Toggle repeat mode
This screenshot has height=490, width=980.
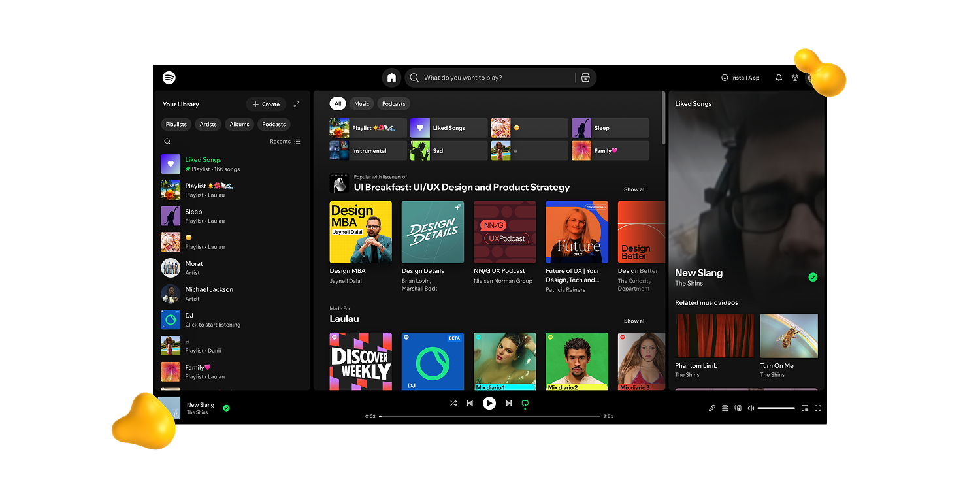coord(525,404)
